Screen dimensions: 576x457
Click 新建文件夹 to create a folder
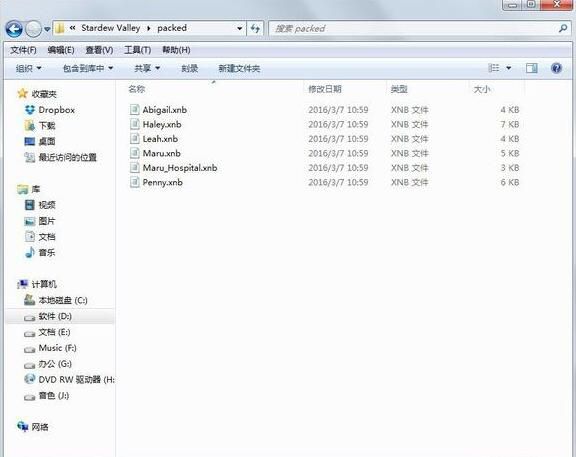(x=239, y=68)
